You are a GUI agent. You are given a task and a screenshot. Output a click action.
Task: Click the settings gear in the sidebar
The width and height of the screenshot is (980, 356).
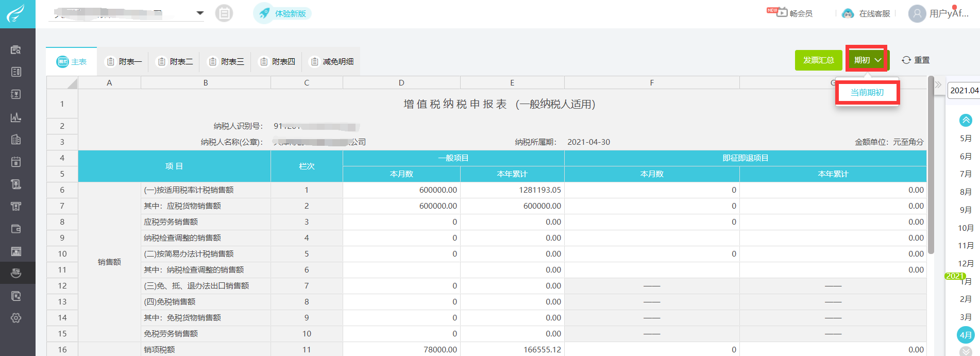(16, 318)
